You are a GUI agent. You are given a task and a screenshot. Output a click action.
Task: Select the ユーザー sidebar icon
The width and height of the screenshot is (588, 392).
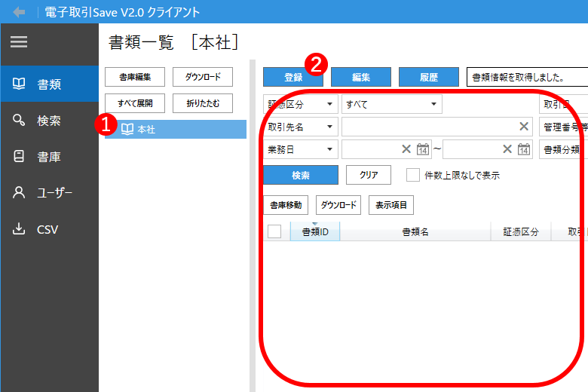(20, 193)
